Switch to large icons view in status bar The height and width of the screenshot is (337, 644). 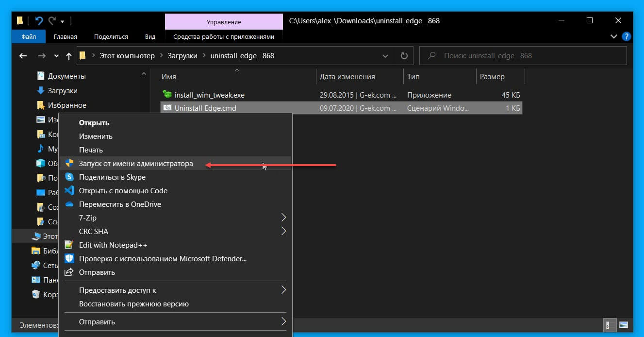(x=624, y=324)
